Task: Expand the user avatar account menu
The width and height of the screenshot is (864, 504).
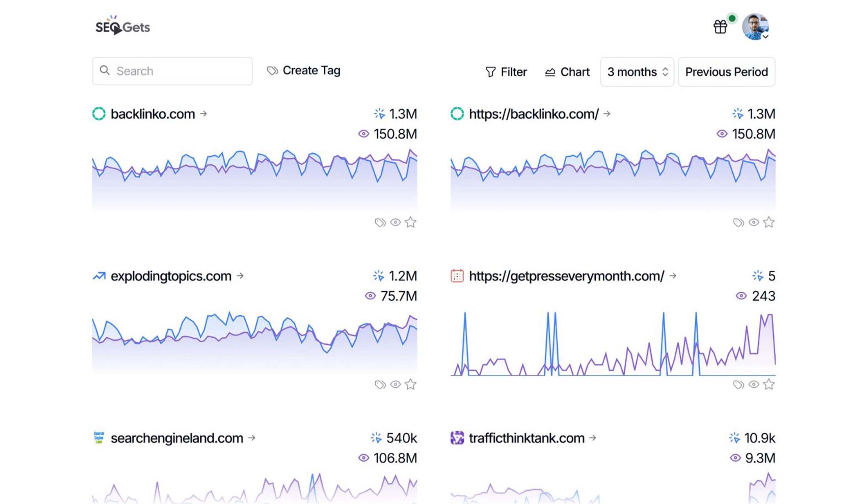Action: 755,27
